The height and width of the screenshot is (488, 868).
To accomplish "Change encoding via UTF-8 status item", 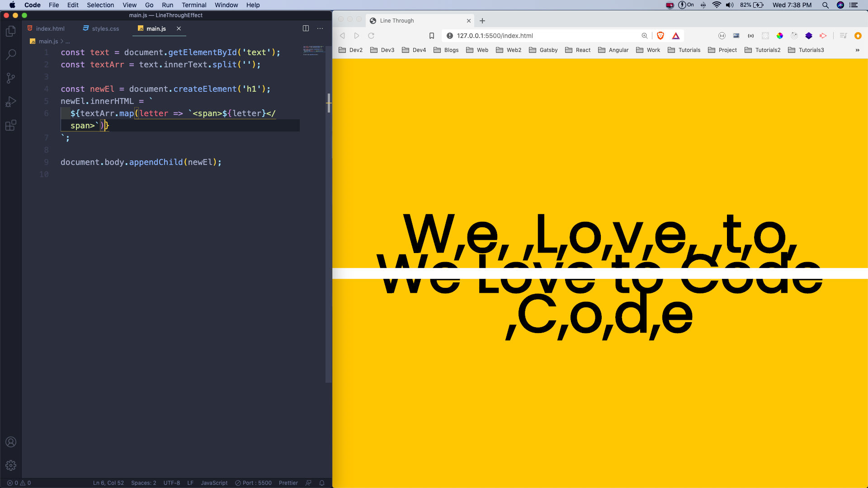I will [172, 483].
